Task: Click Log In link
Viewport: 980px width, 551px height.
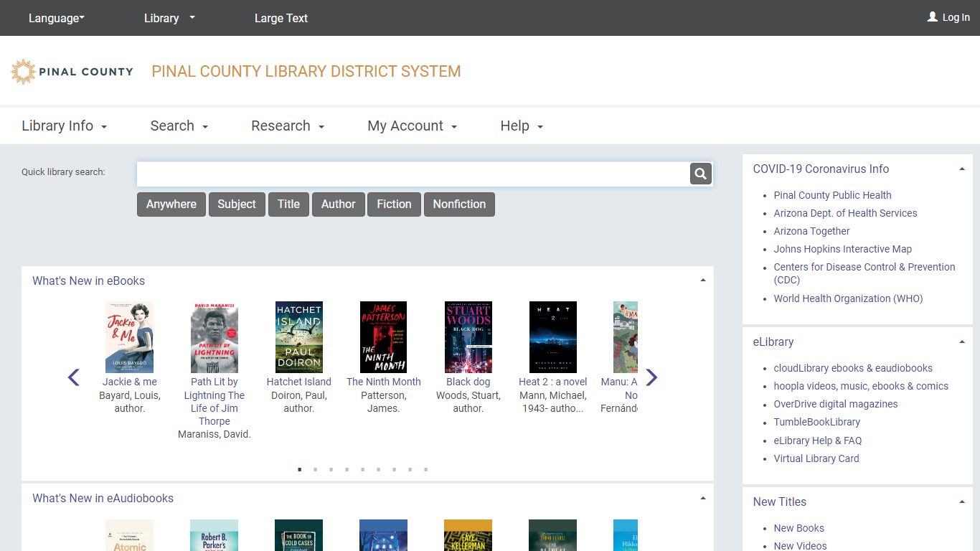Action: click(956, 17)
